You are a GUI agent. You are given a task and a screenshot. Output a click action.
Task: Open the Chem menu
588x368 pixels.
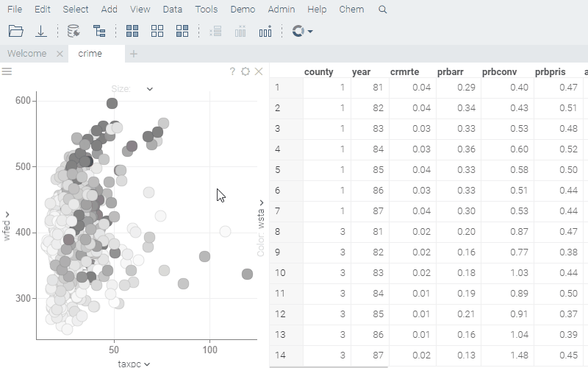point(351,10)
